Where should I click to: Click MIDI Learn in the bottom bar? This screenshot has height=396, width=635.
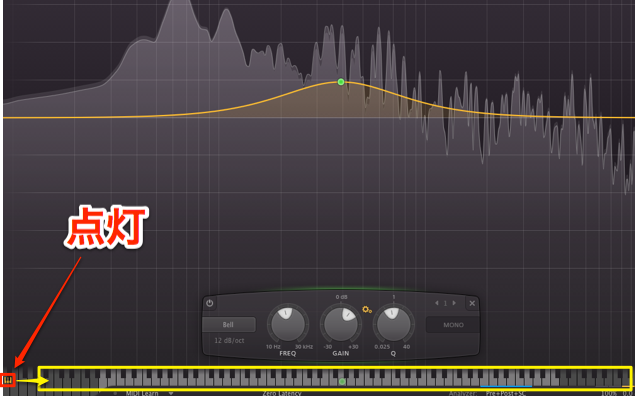tap(142, 393)
